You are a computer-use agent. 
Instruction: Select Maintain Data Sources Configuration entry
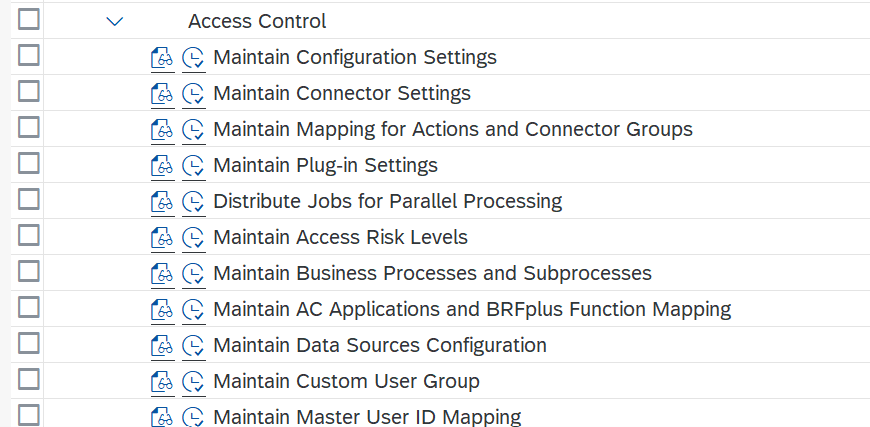click(x=380, y=345)
